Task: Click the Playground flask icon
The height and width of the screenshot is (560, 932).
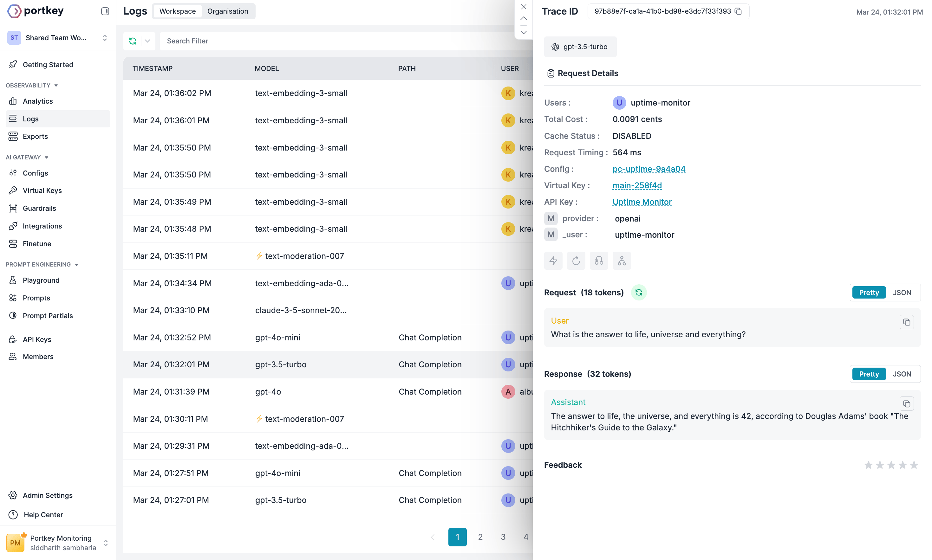Action: click(x=13, y=280)
